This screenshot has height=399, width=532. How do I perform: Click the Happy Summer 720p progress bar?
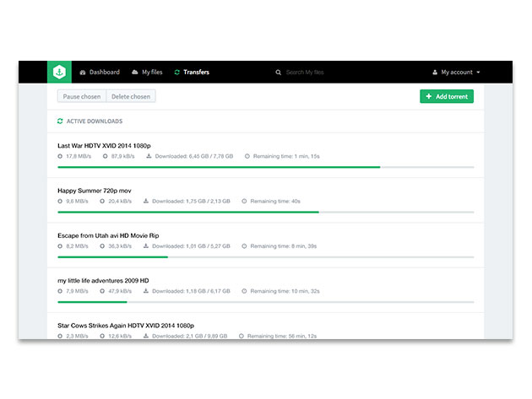point(266,213)
